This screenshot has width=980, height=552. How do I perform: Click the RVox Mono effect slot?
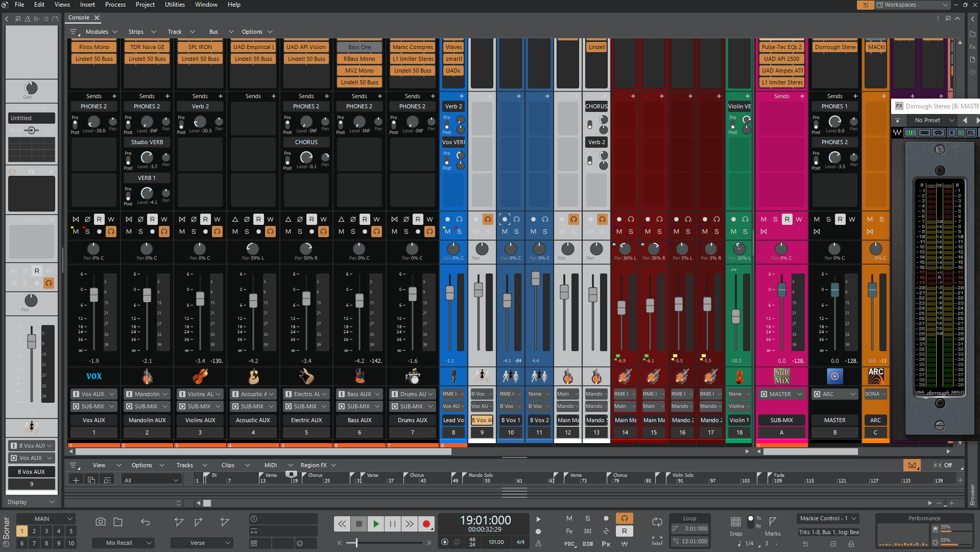[94, 47]
